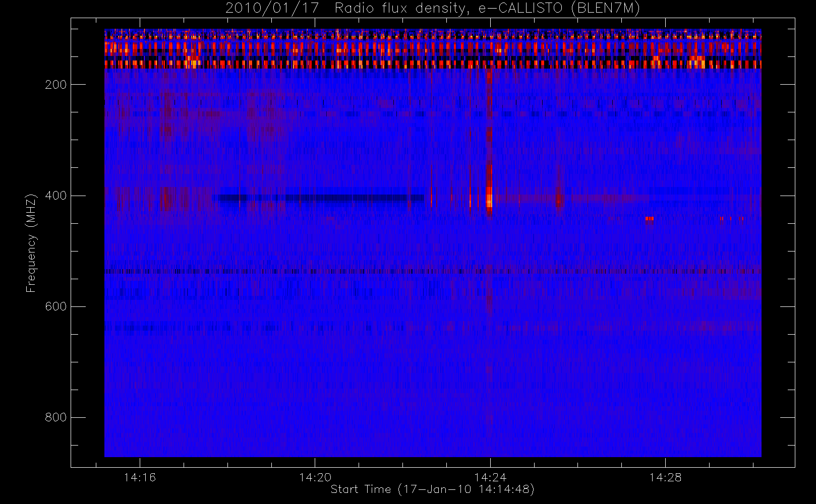Click the 200 frequency tick label

point(55,85)
